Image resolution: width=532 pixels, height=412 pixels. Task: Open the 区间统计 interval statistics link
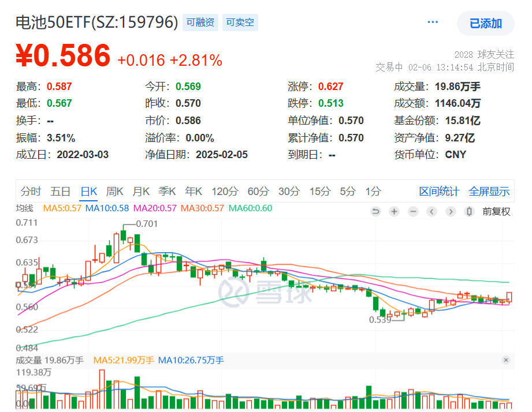pos(440,192)
